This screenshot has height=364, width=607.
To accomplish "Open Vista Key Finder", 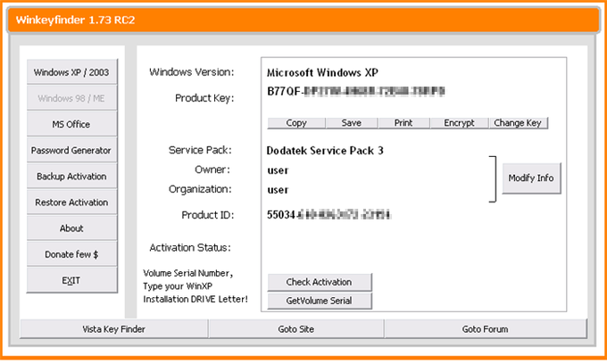I will coord(114,329).
